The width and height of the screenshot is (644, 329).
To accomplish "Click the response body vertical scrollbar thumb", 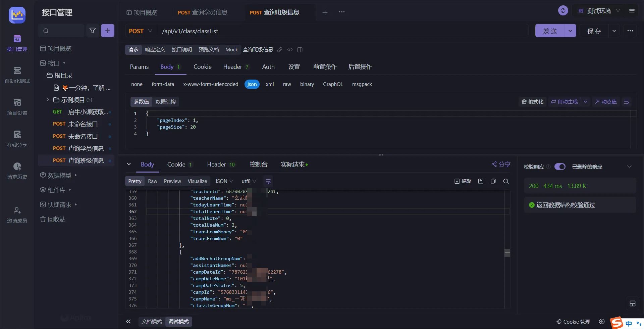I will (x=507, y=253).
